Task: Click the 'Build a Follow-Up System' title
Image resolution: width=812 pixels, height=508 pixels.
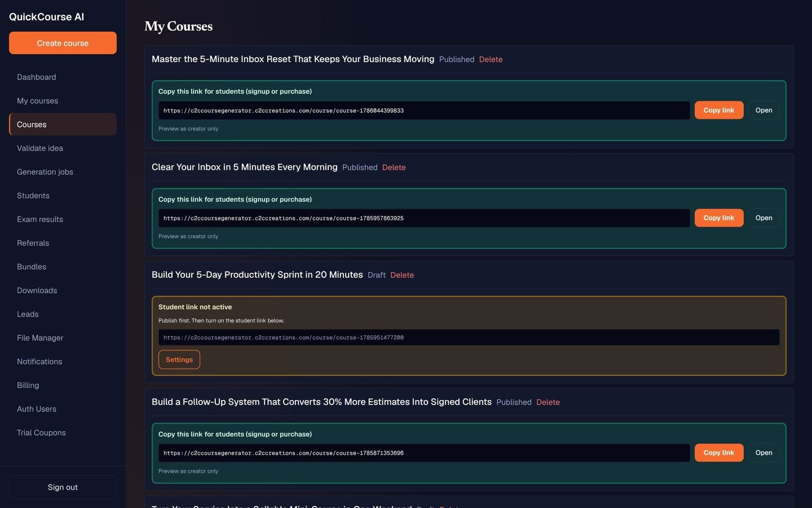Action: pyautogui.click(x=321, y=402)
